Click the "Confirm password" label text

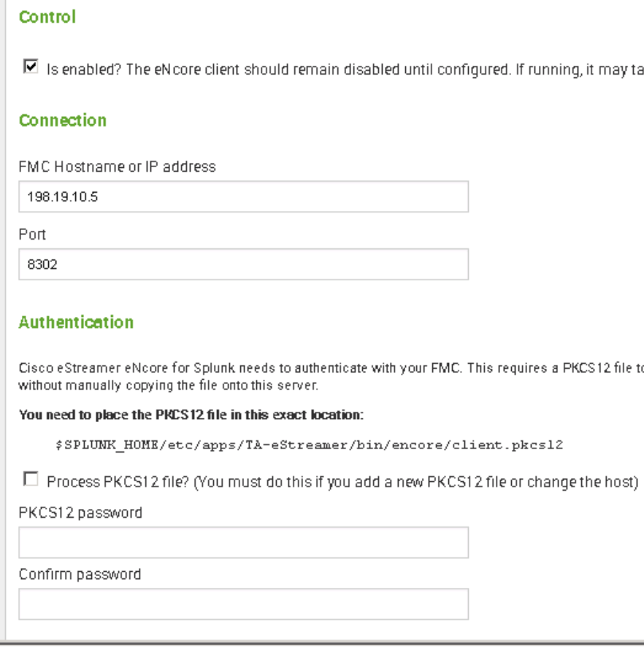click(x=80, y=574)
